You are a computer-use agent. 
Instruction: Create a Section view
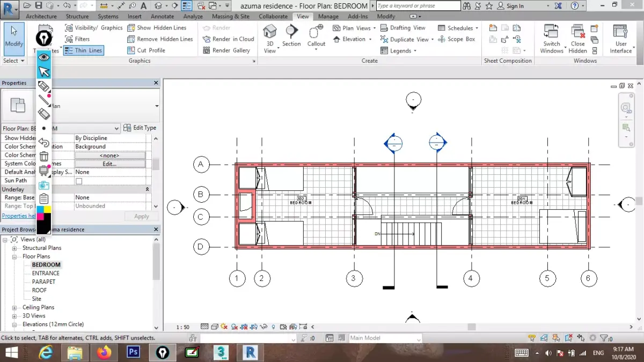(x=291, y=36)
